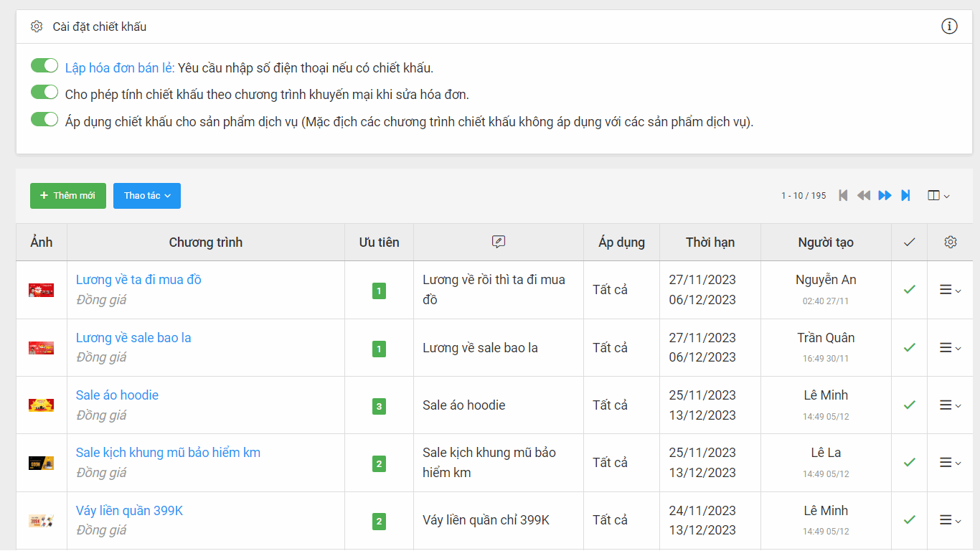Image resolution: width=980 pixels, height=551 pixels.
Task: Click the note icon column header
Action: coord(499,242)
